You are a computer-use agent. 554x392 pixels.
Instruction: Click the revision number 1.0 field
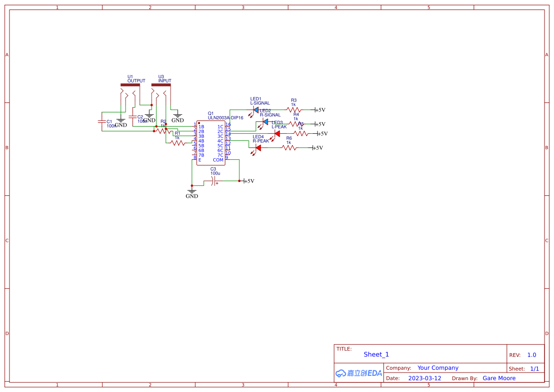(531, 355)
